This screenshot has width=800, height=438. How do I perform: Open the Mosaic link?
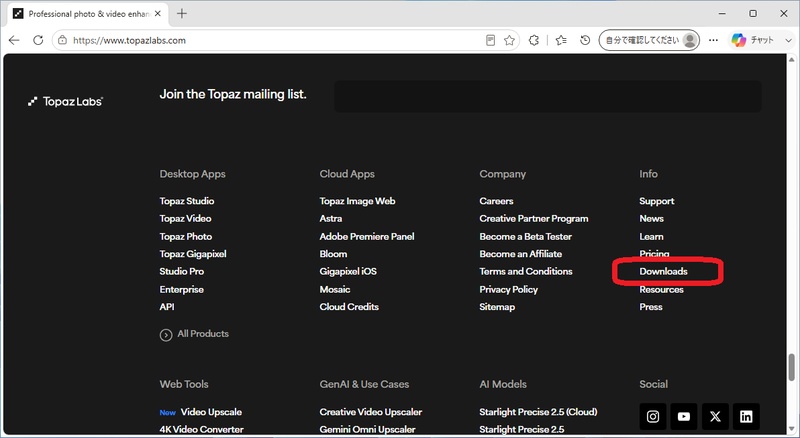click(x=335, y=289)
